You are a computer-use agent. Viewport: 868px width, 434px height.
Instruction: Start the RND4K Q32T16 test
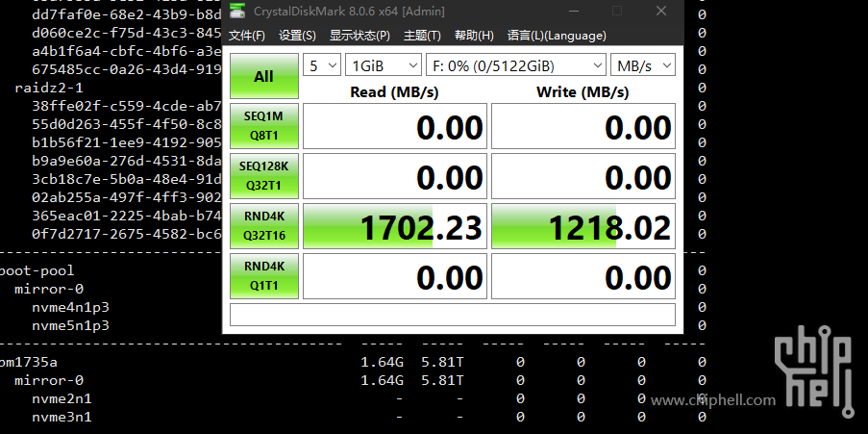[x=264, y=226]
